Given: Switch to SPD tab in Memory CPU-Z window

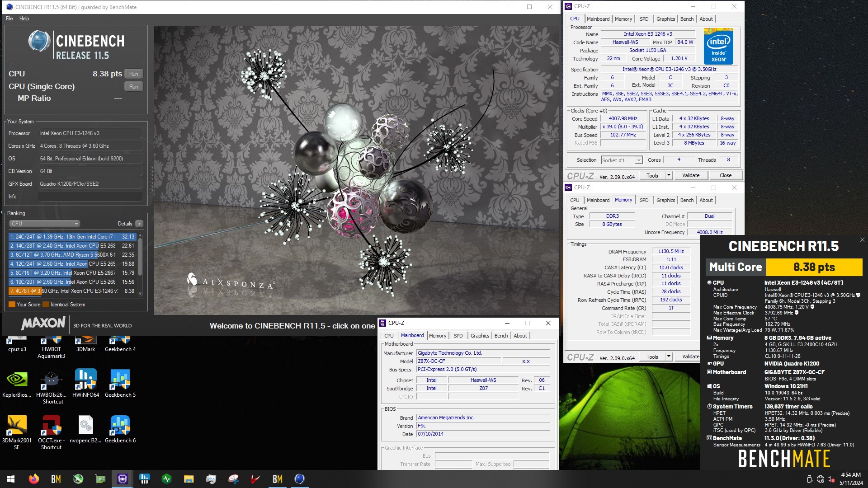Looking at the screenshot, I should click(x=644, y=200).
